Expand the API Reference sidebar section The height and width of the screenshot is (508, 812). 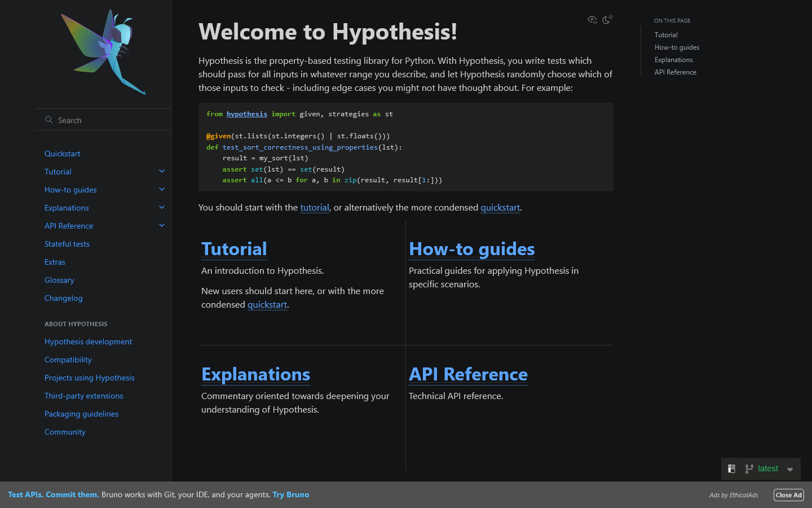tap(162, 225)
